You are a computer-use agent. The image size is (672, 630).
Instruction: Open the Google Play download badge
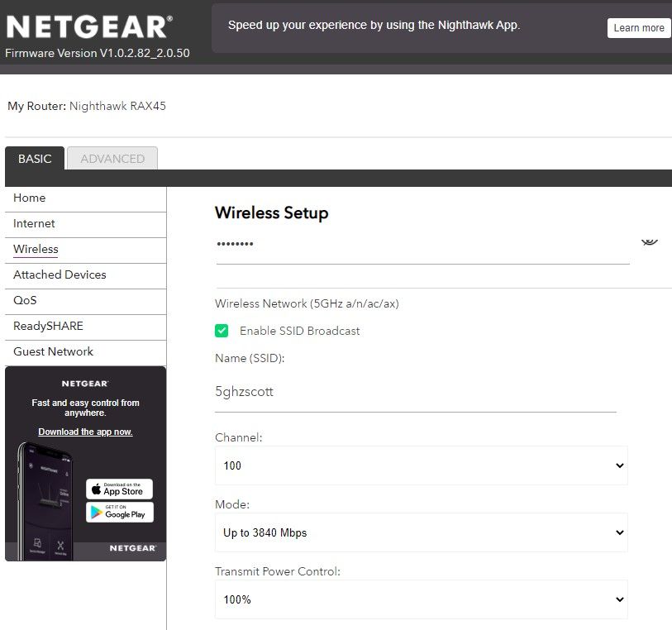(x=118, y=513)
